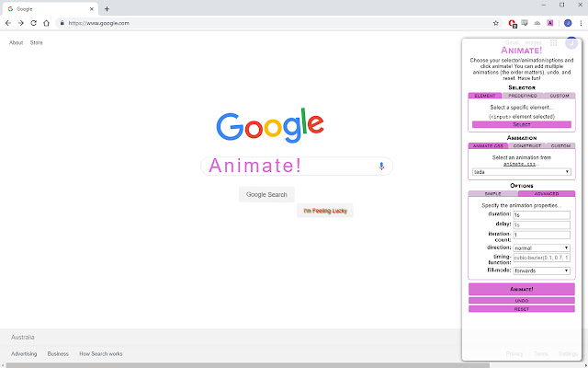The height and width of the screenshot is (368, 588).
Task: Open the red Opera-style extension icon
Action: 513,23
